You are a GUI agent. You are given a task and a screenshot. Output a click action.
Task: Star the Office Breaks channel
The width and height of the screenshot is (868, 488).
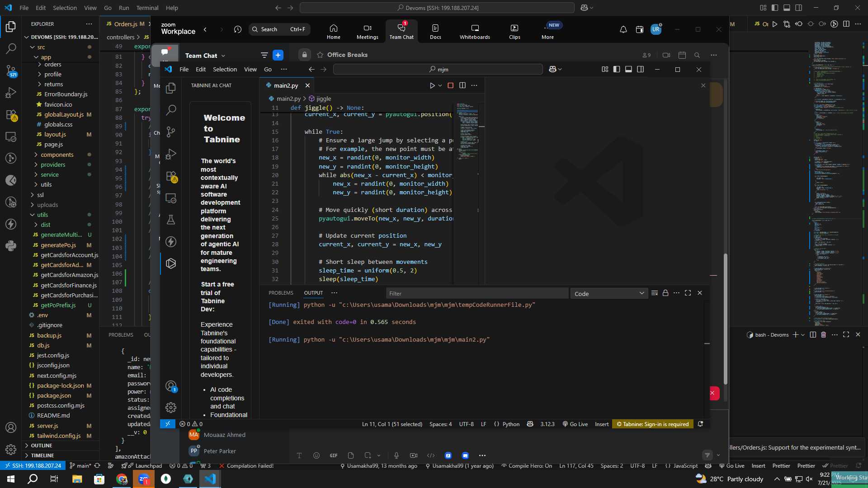[320, 55]
